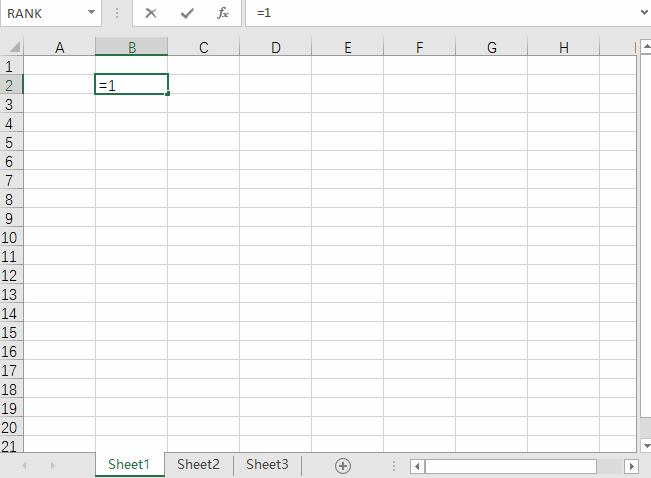Open Insert Function via fx icon
The width and height of the screenshot is (651, 478).
[223, 13]
